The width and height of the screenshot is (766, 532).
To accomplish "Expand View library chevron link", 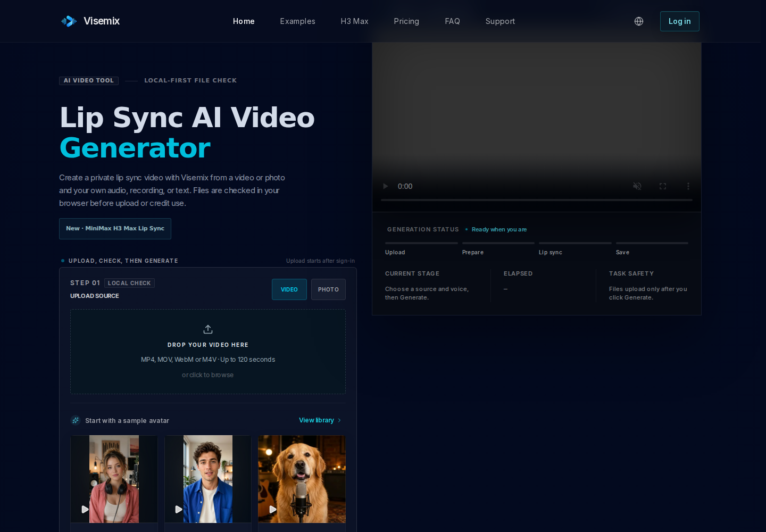I will click(x=320, y=420).
